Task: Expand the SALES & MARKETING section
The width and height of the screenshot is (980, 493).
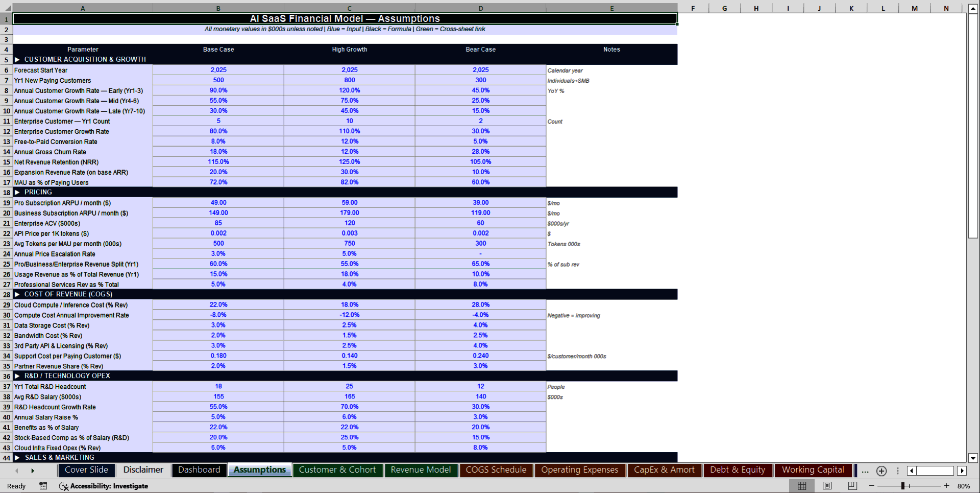Action: click(18, 458)
